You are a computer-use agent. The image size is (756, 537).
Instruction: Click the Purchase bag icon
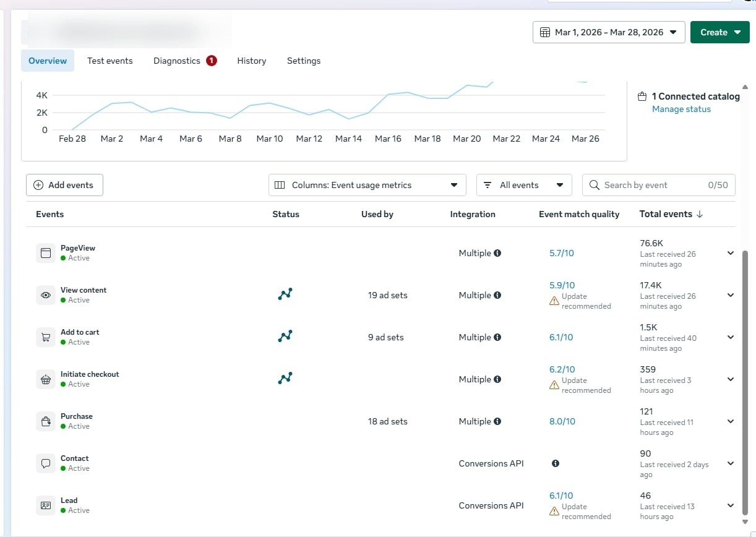coord(45,421)
